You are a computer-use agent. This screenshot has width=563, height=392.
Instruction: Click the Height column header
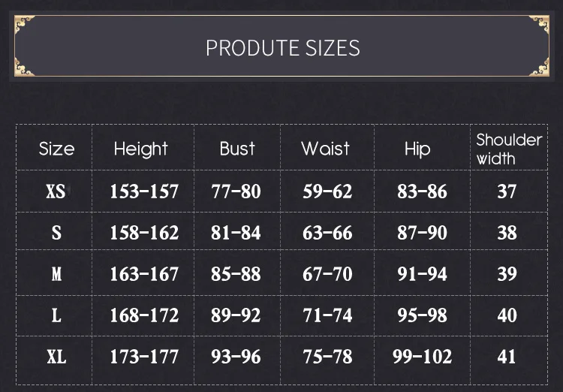(x=141, y=149)
